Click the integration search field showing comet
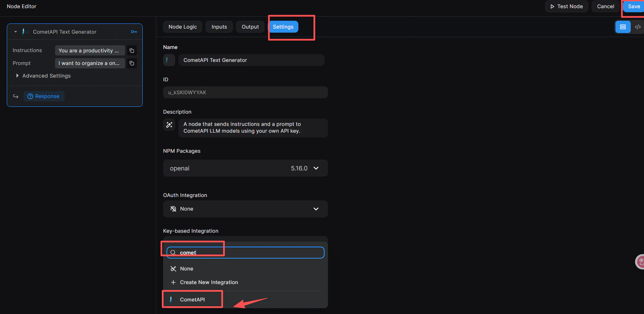The width and height of the screenshot is (644, 314). tap(245, 252)
